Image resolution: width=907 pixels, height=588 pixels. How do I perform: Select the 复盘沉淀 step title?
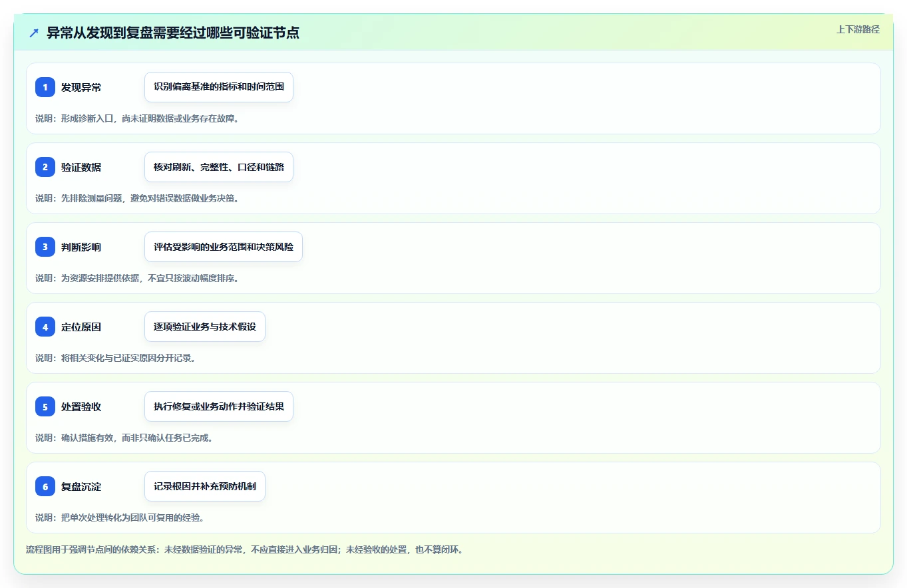(x=81, y=486)
